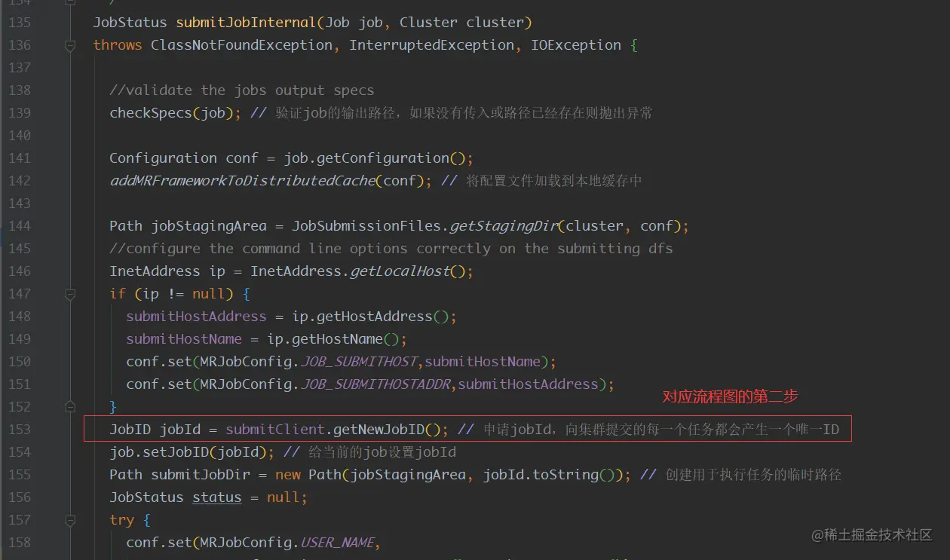Click the 'throws' keyword
Image resolution: width=950 pixels, height=560 pixels.
(118, 45)
